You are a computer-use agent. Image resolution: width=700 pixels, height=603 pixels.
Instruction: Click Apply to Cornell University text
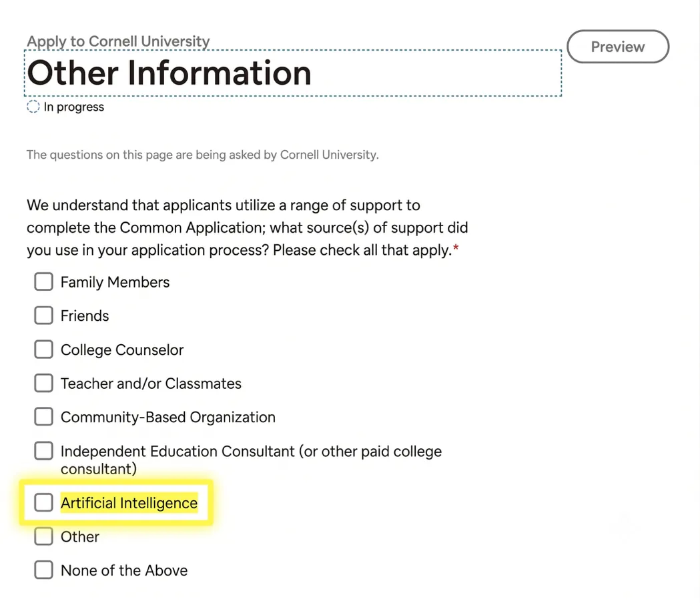[118, 41]
